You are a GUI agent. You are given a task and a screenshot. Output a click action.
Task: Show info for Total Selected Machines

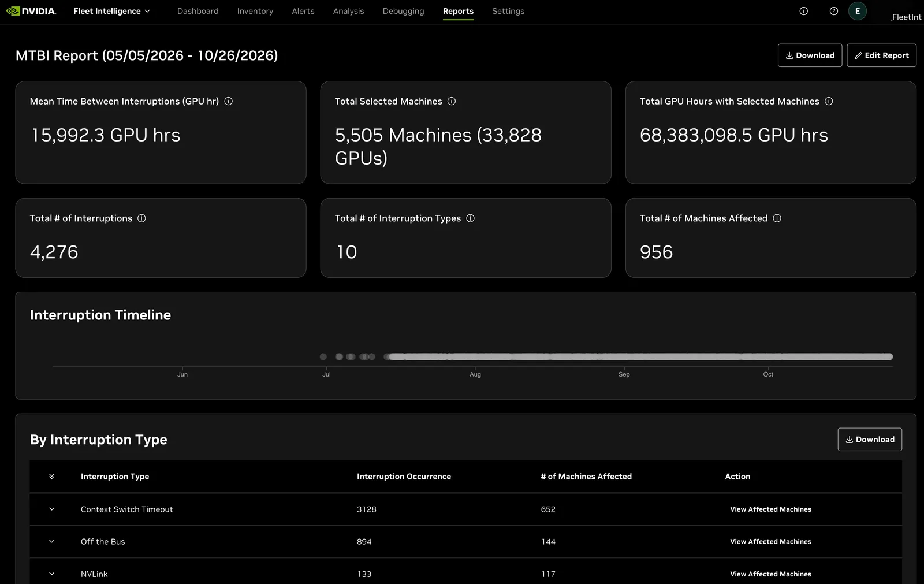(x=452, y=101)
